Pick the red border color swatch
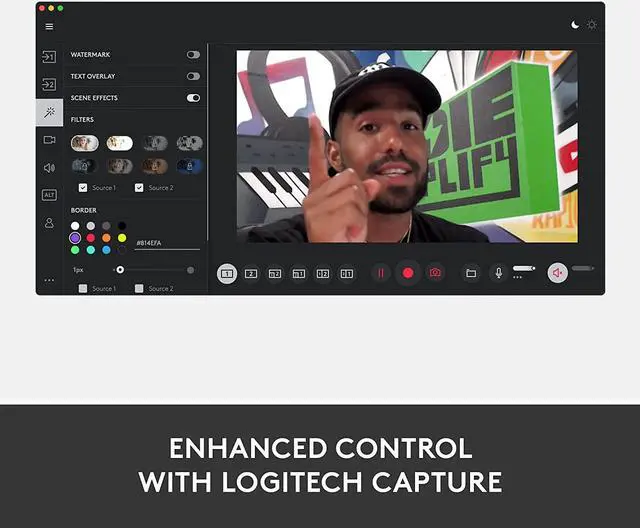Image resolution: width=640 pixels, height=528 pixels. click(91, 238)
